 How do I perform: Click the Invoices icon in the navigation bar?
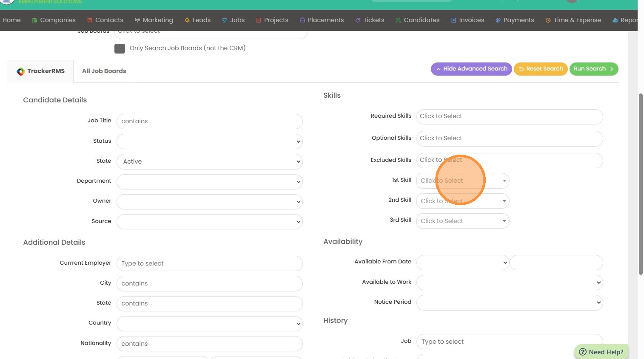point(453,20)
